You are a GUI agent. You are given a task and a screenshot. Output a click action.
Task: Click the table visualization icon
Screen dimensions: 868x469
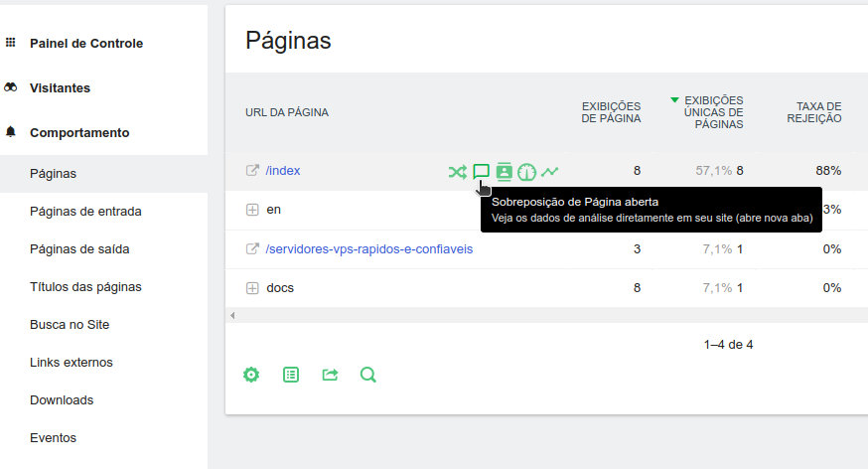(x=291, y=375)
